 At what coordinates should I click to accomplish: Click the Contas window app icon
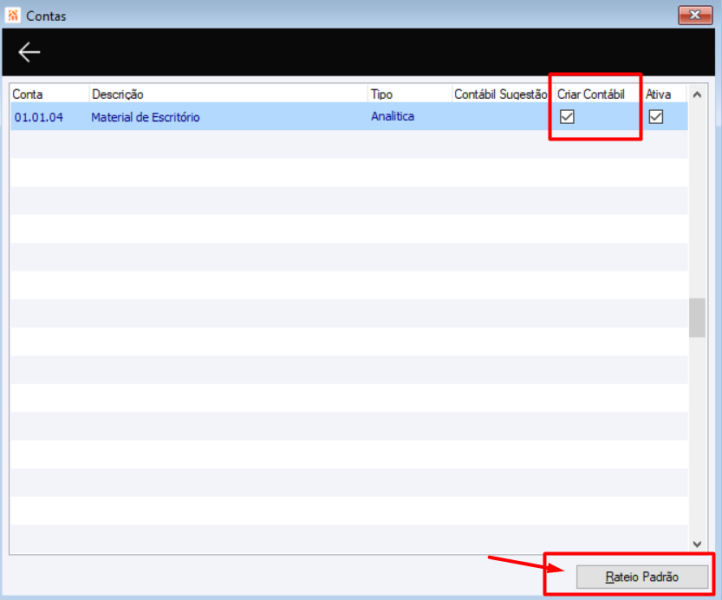[x=13, y=15]
